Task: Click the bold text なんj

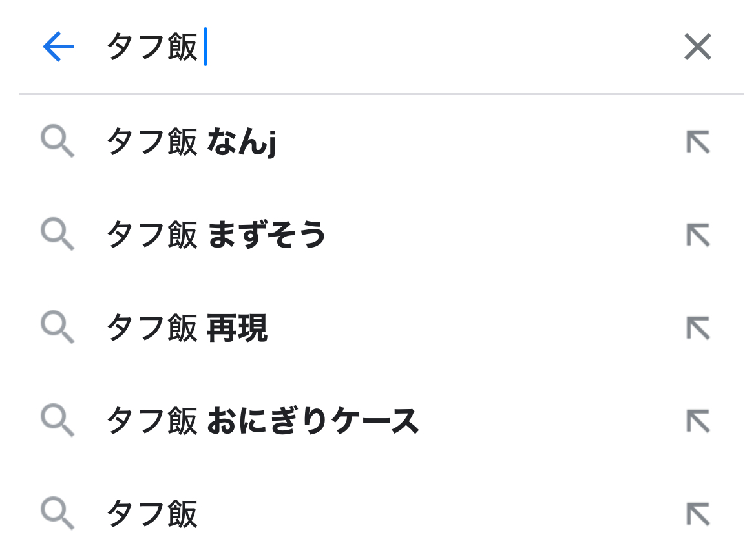Action: (x=242, y=142)
